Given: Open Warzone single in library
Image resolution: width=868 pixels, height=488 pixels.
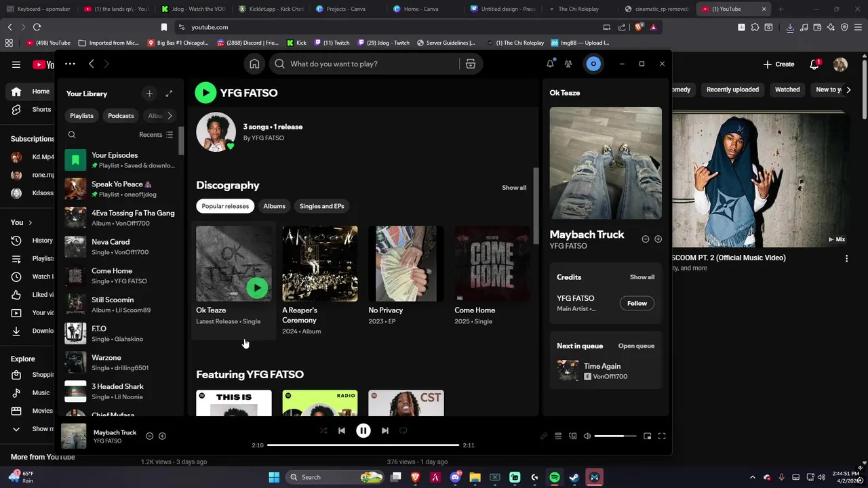Looking at the screenshot, I should [120, 363].
